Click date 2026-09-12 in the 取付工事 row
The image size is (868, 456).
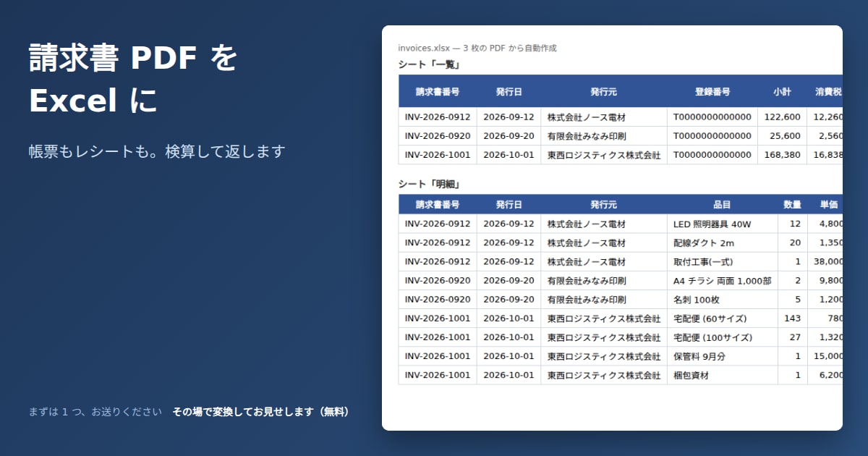click(509, 262)
